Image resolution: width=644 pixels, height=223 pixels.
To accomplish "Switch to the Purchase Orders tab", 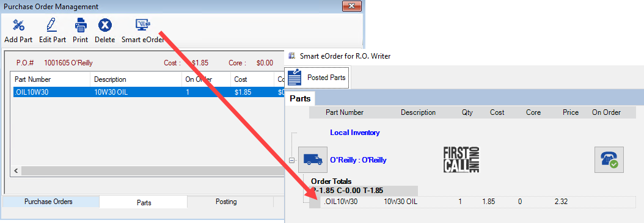I will (x=48, y=202).
